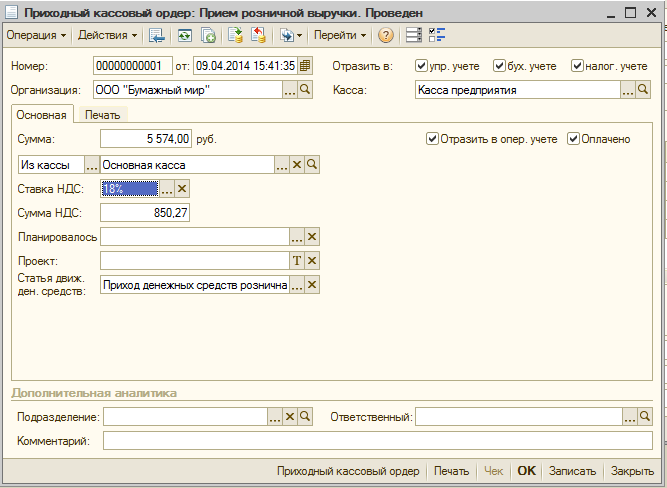Viewport: 667px width, 488px height.
Task: Clear the Основная касса field with X
Action: point(297,165)
